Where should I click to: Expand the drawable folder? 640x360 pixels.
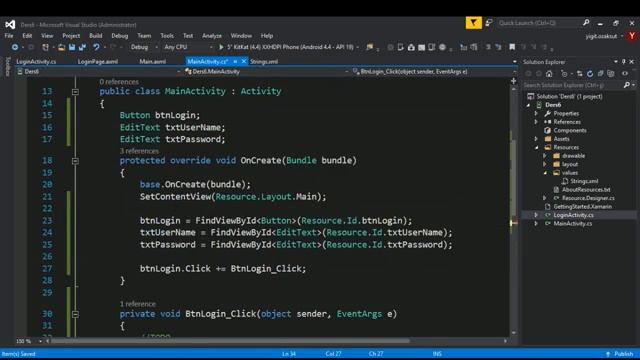545,156
